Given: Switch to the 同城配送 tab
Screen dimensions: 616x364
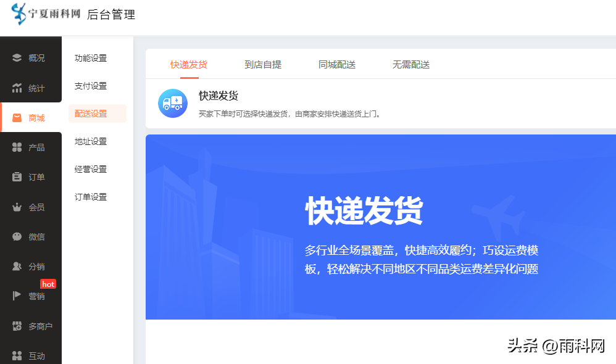Looking at the screenshot, I should pos(337,65).
